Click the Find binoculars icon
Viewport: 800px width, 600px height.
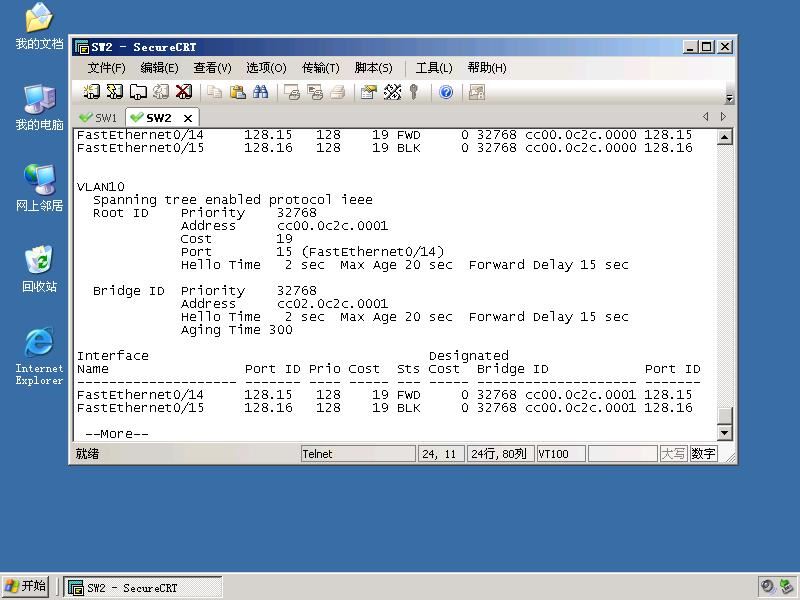pos(261,92)
